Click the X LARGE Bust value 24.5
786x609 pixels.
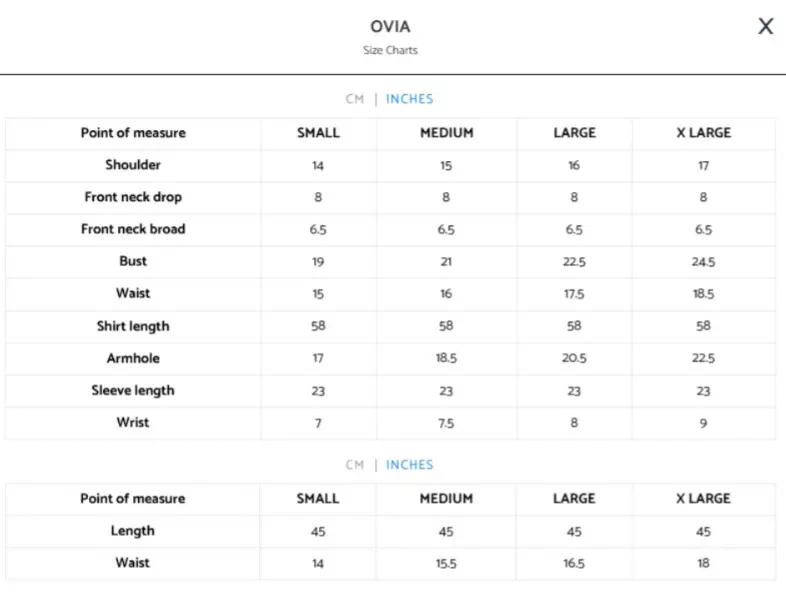[x=703, y=262]
